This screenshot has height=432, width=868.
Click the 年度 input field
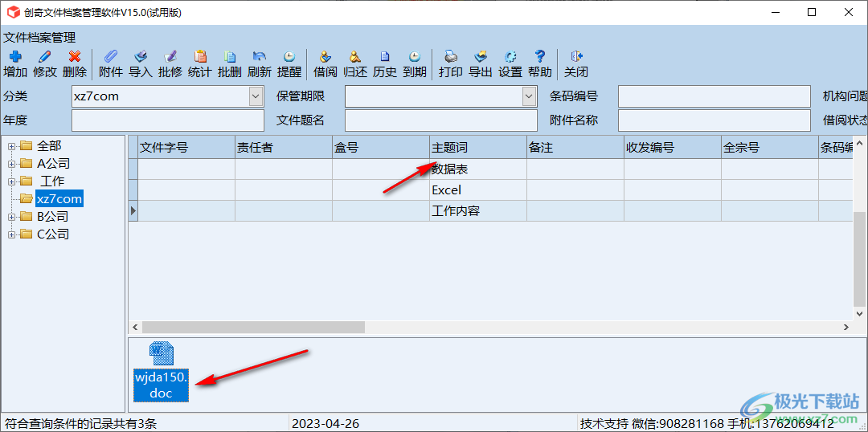point(168,120)
